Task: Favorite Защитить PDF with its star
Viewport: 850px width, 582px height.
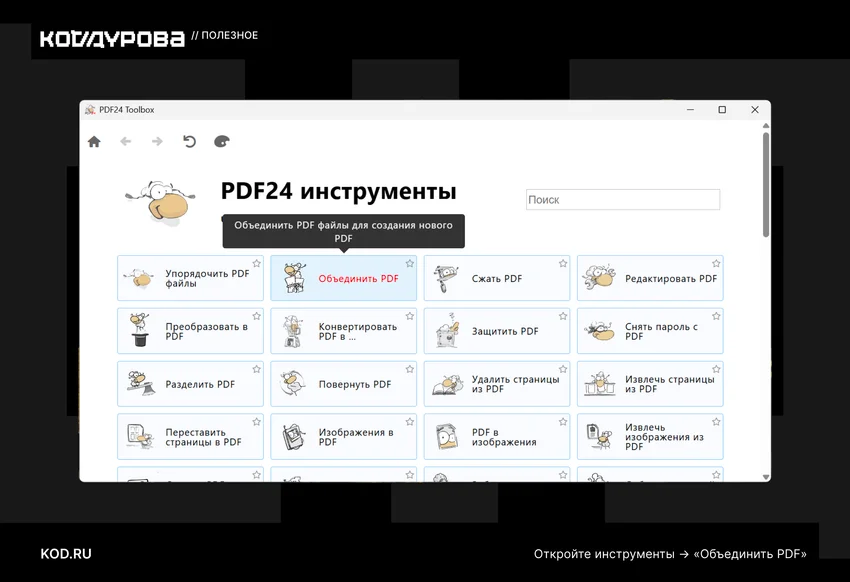Action: coord(563,316)
